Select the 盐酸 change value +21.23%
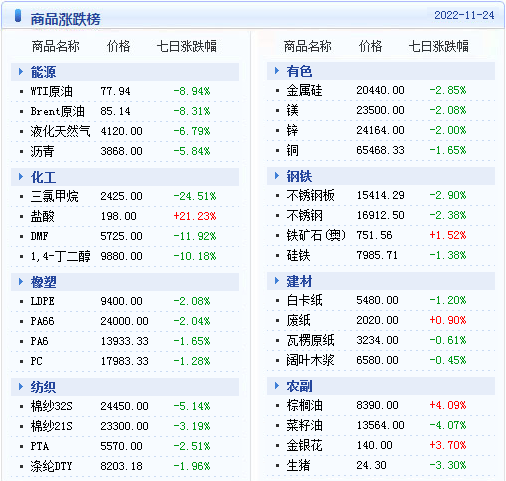 195,216
